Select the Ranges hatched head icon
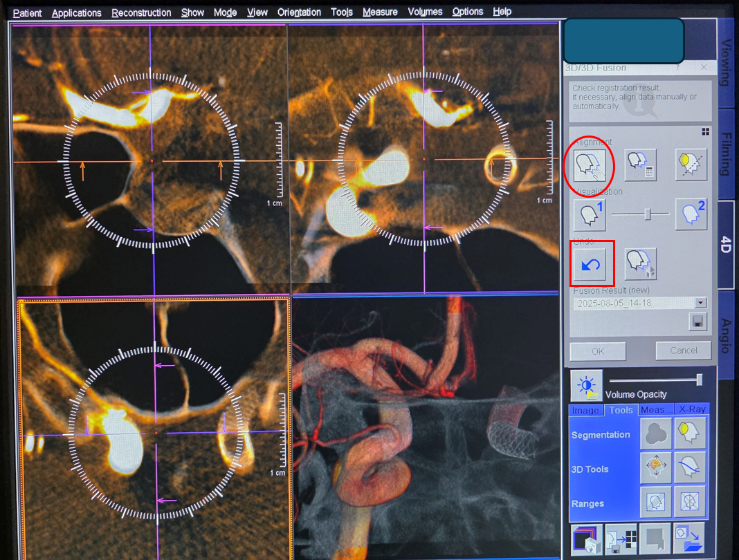The height and width of the screenshot is (560, 739). [x=655, y=501]
